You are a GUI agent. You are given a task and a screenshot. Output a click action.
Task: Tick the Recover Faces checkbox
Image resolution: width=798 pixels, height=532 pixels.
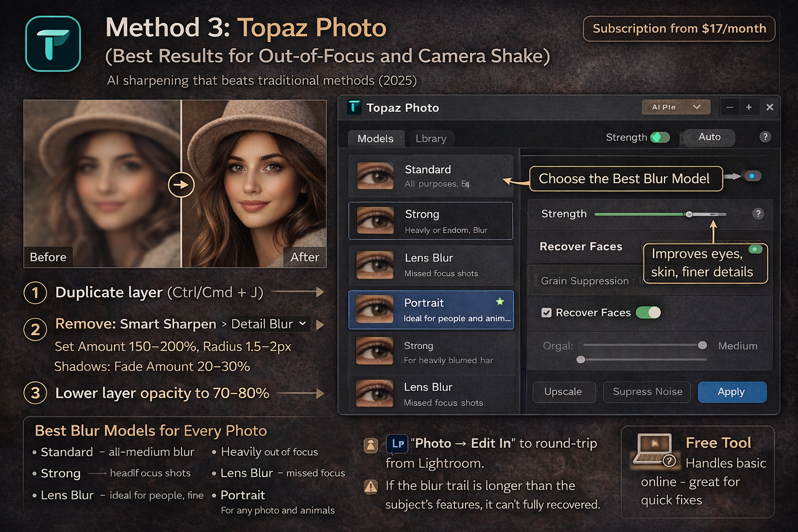coord(546,313)
